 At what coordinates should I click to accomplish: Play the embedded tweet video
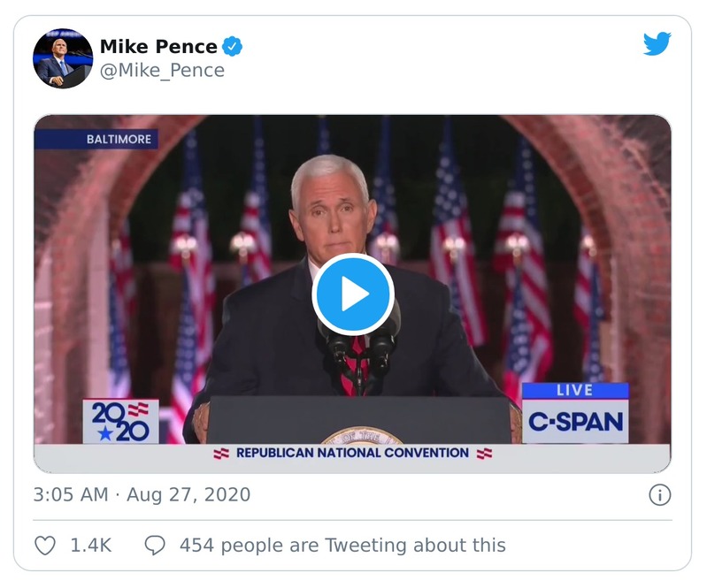pos(352,294)
